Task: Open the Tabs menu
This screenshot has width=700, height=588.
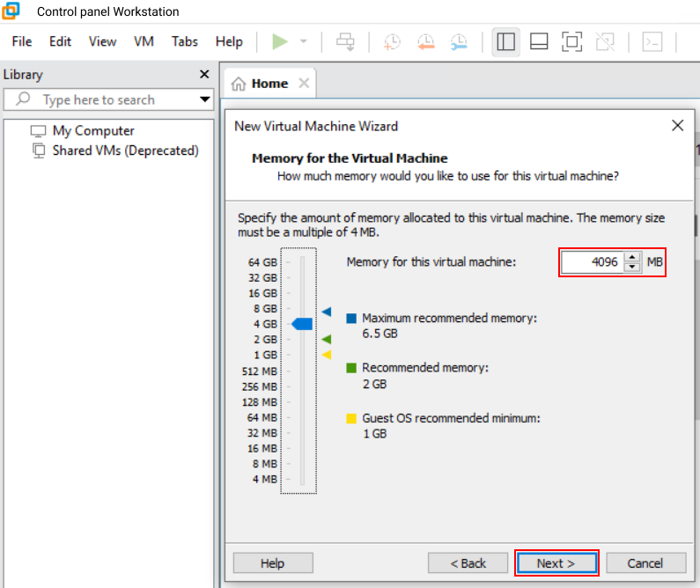Action: coord(185,41)
